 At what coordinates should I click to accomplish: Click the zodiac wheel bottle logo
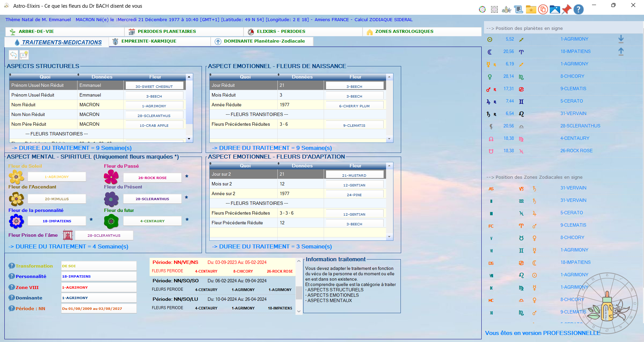pyautogui.click(x=607, y=303)
